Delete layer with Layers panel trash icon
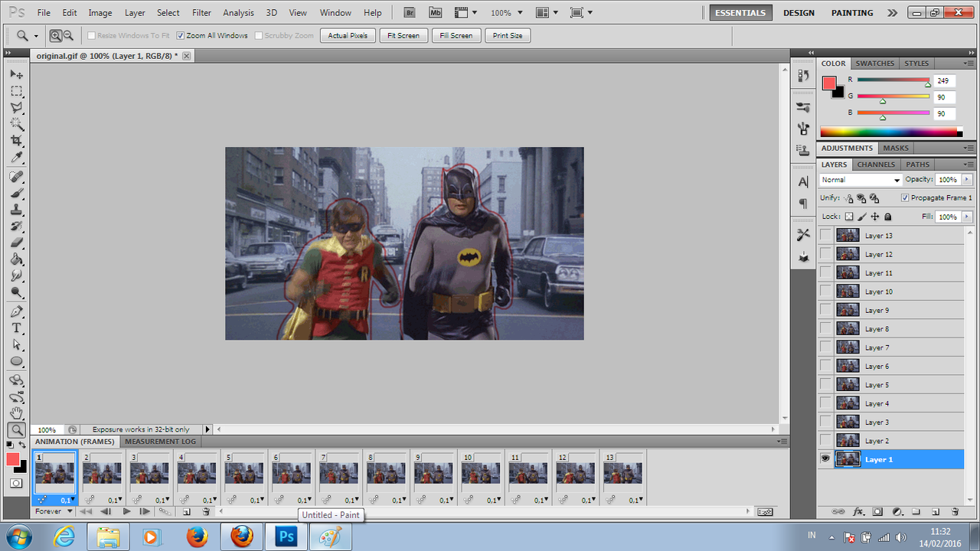 click(955, 511)
